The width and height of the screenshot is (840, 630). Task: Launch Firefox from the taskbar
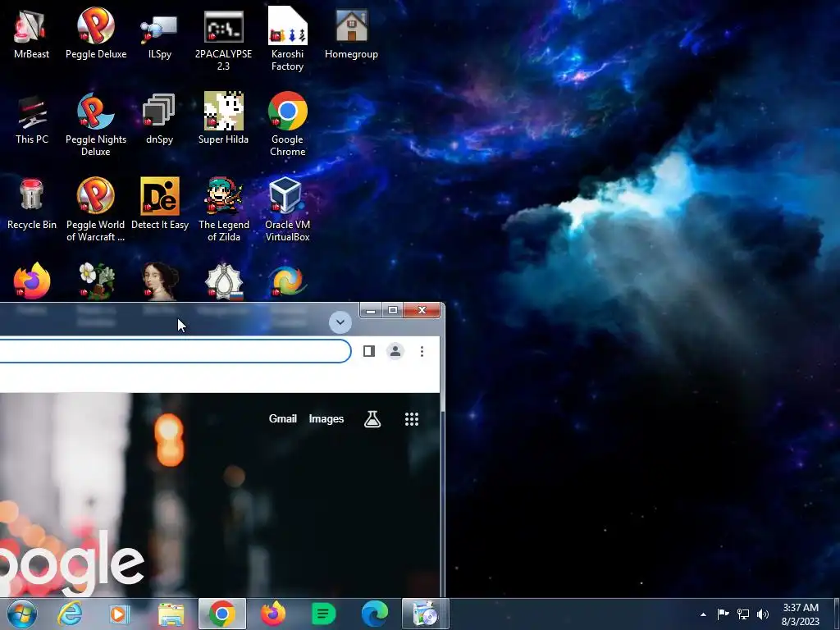pos(273,614)
